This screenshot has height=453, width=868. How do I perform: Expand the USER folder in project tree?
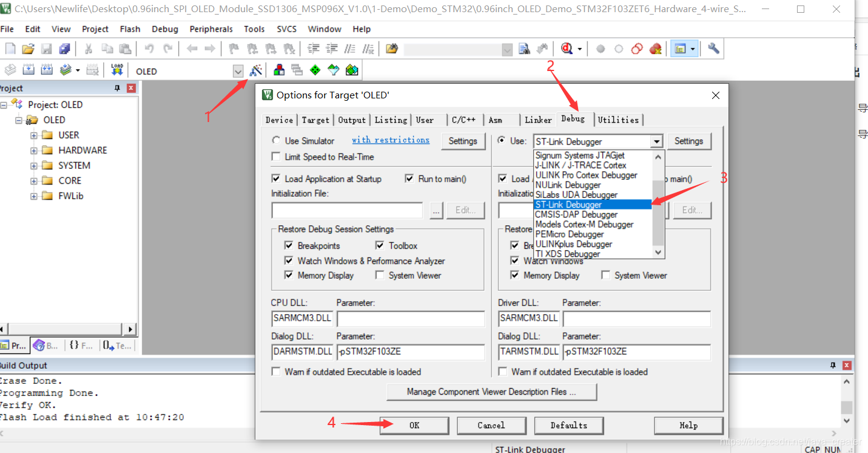click(x=34, y=135)
